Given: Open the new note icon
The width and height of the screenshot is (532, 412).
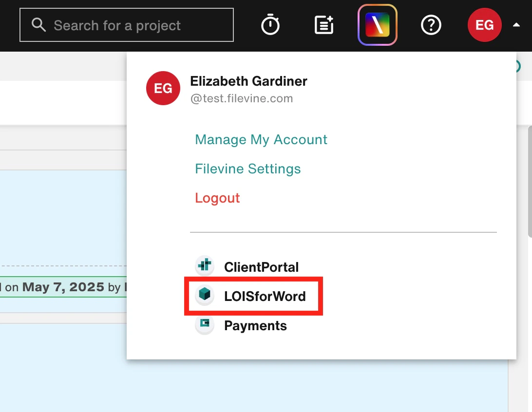Looking at the screenshot, I should point(324,25).
